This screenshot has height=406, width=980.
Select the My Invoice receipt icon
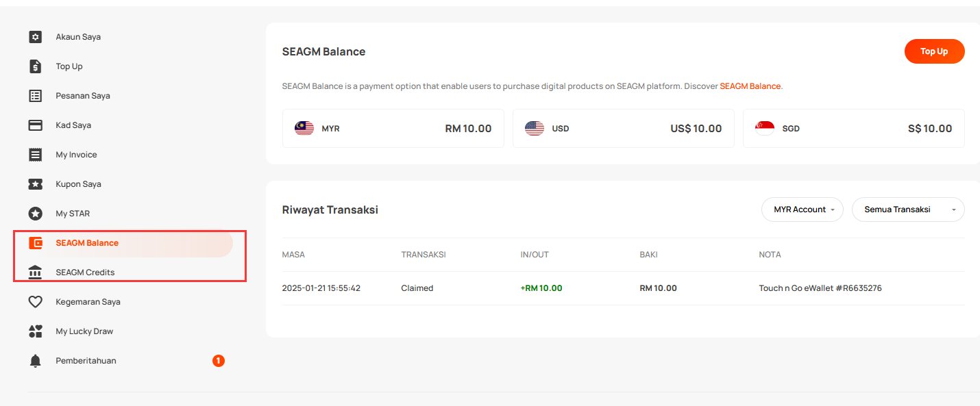pyautogui.click(x=36, y=155)
